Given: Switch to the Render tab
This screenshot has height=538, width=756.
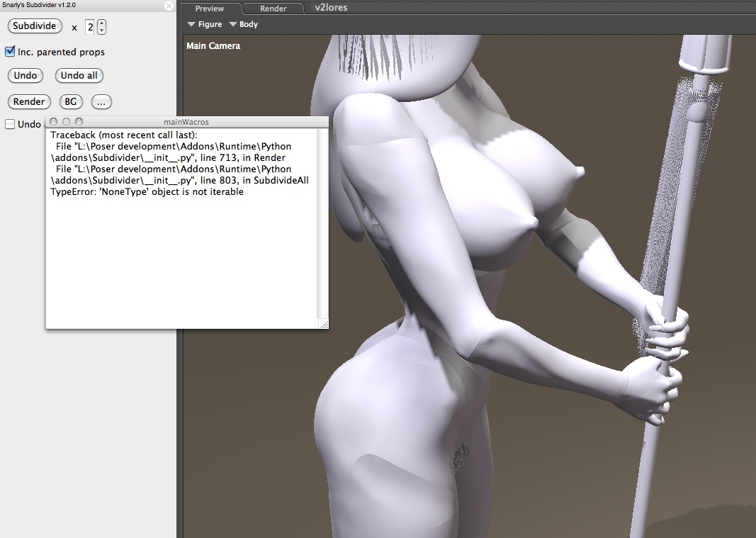Looking at the screenshot, I should [x=273, y=9].
